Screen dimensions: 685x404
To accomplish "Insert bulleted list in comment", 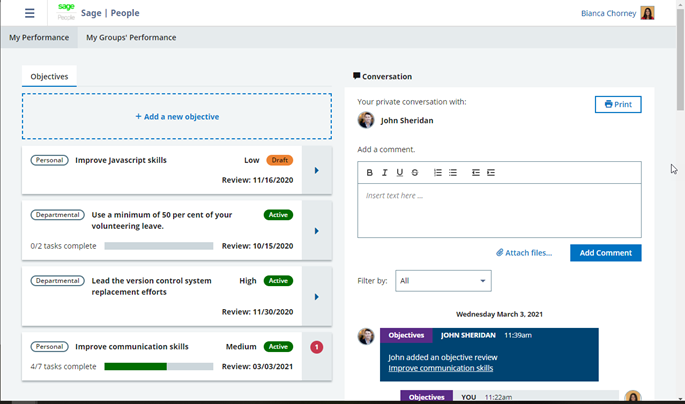I will coord(453,173).
